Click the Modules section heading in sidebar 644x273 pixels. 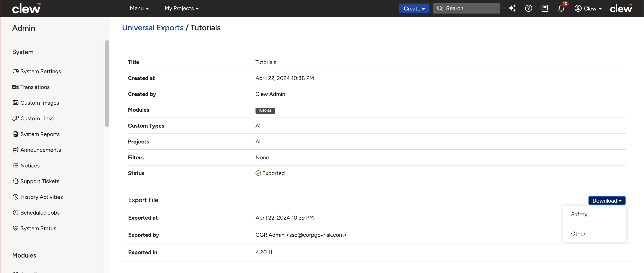click(x=24, y=255)
